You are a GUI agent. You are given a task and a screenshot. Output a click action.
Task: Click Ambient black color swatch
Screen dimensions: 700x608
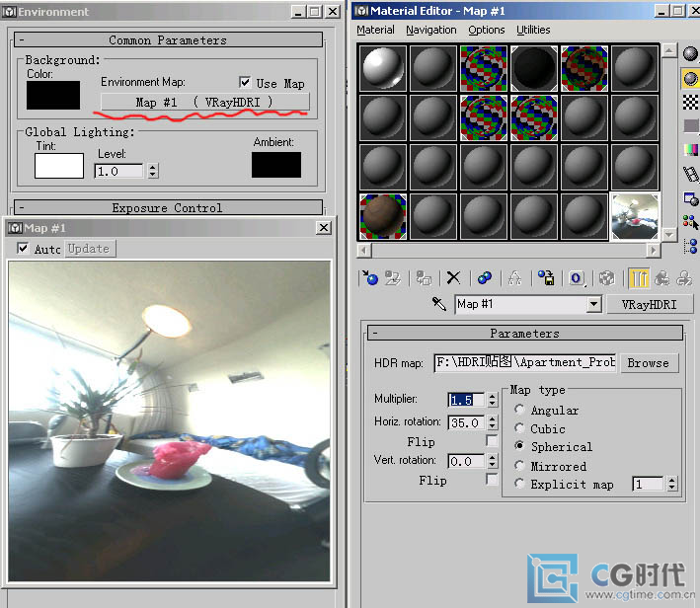276,165
